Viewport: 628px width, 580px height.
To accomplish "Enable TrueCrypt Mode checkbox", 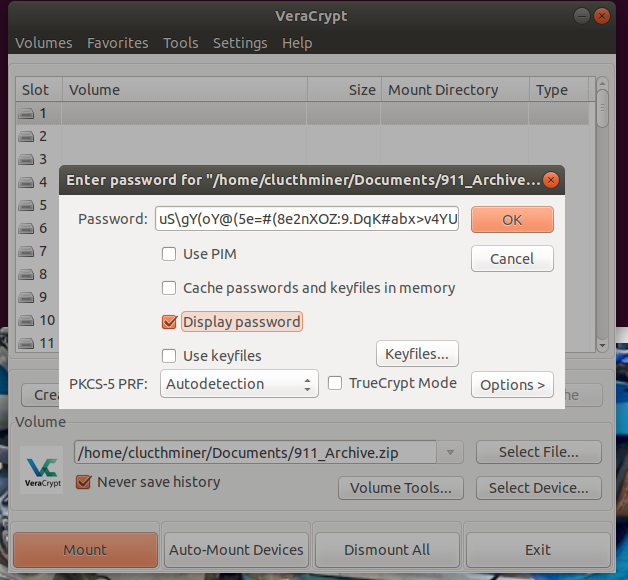I will (x=335, y=383).
